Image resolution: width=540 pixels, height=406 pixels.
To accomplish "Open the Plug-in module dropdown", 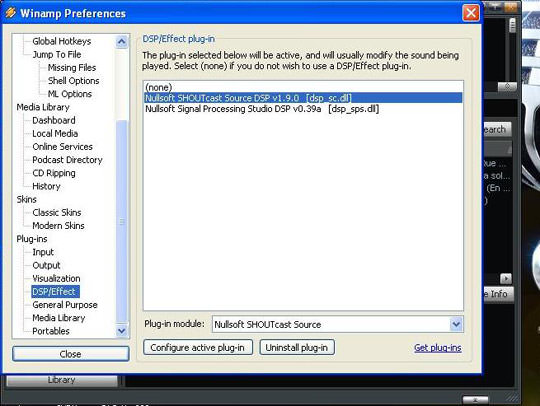I will [456, 324].
